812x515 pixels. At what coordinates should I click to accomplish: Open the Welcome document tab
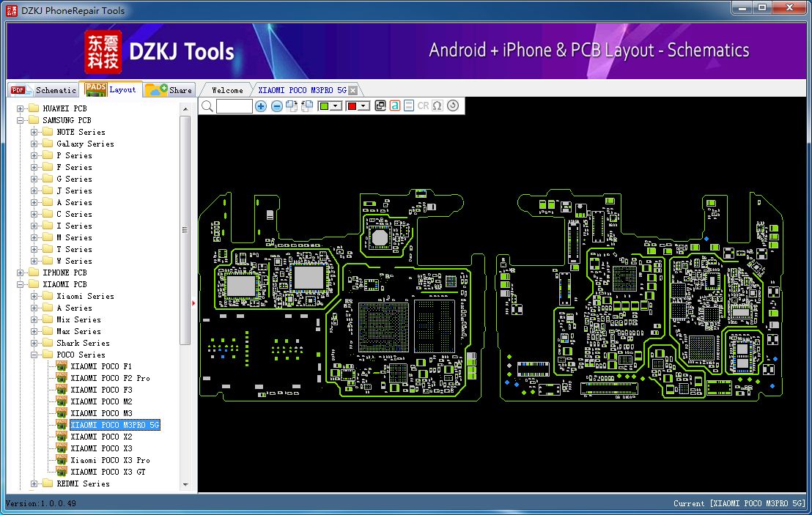[x=227, y=90]
